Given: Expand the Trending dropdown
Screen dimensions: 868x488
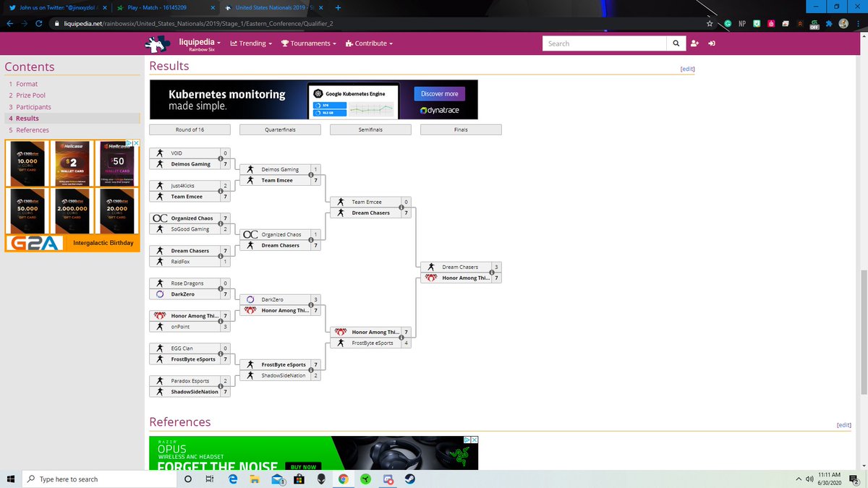Looking at the screenshot, I should 251,43.
